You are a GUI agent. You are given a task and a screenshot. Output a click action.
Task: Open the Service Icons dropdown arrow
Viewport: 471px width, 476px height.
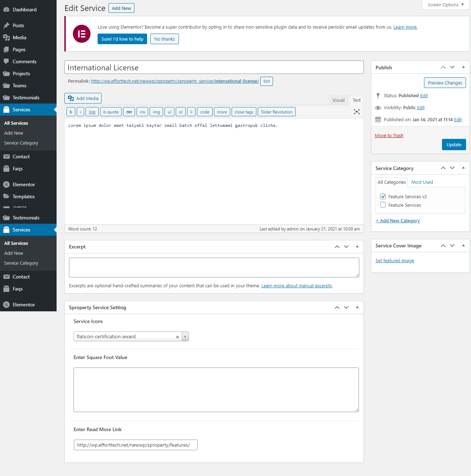click(185, 337)
